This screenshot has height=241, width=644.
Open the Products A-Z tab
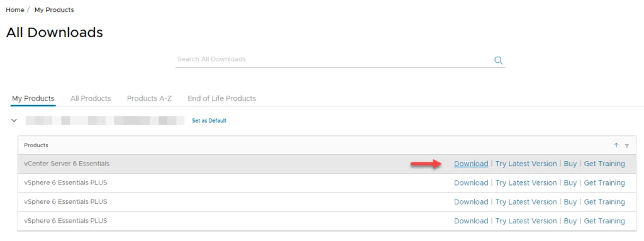pyautogui.click(x=149, y=98)
